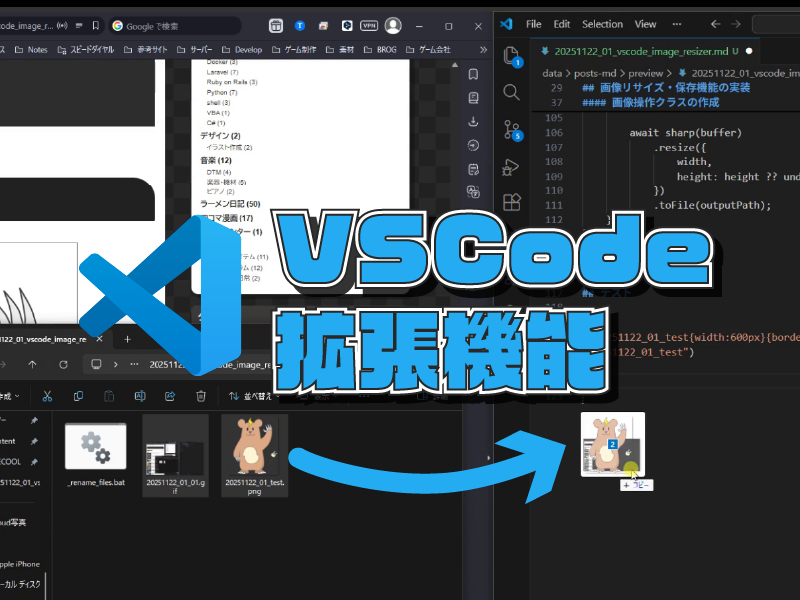Open the VS Code Explorer view
800x600 pixels.
(511, 55)
